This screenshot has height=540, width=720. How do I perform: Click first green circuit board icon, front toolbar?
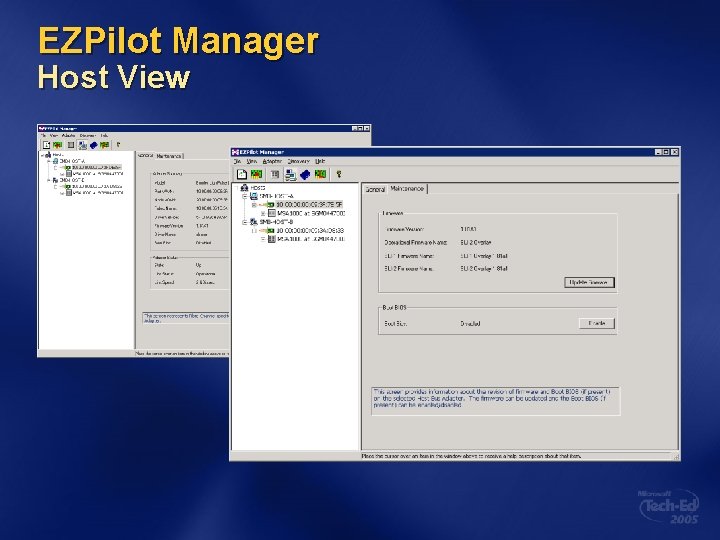256,174
